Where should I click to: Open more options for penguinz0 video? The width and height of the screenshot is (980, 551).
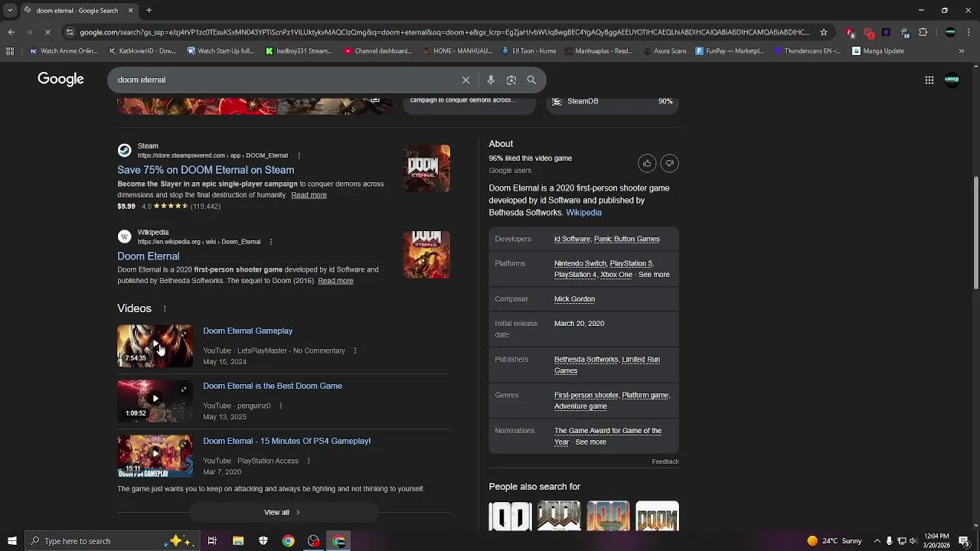click(x=280, y=406)
